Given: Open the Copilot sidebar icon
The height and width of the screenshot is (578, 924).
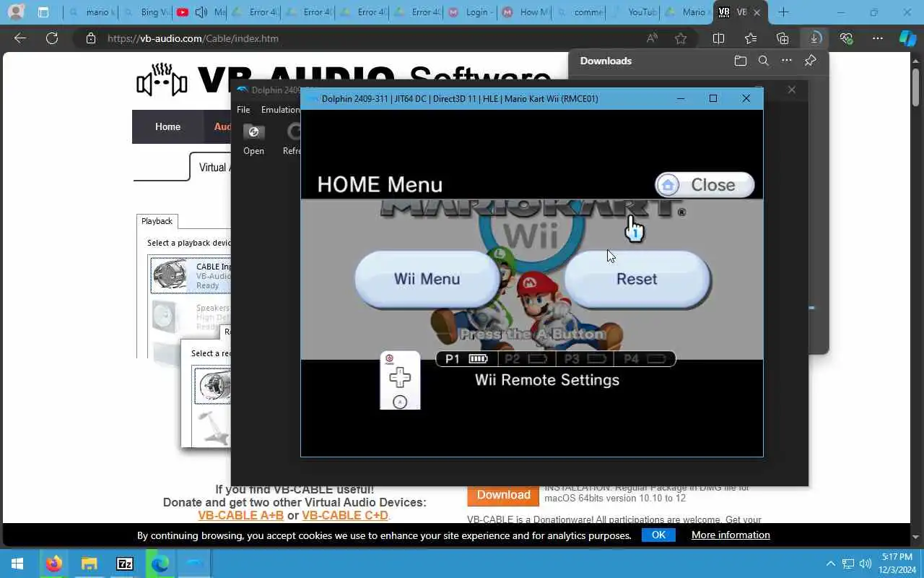Looking at the screenshot, I should (907, 38).
